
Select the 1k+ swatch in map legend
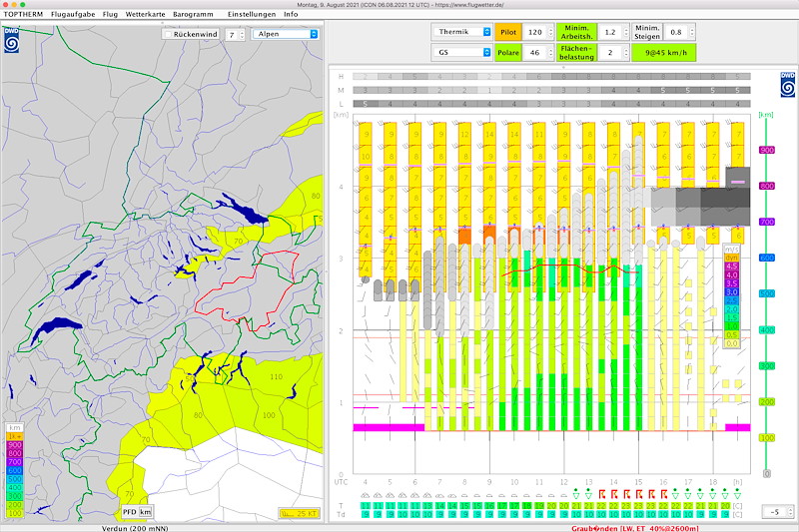click(15, 436)
